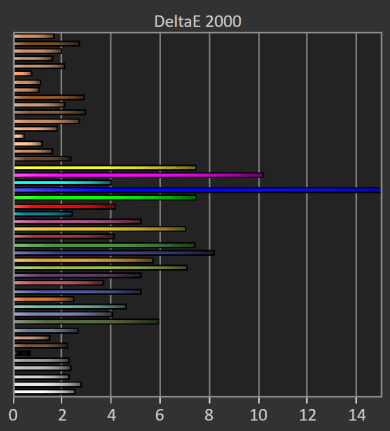Click the "DeltaE 2000" chart title
Viewport: 390px width, 431px height.
pyautogui.click(x=198, y=22)
